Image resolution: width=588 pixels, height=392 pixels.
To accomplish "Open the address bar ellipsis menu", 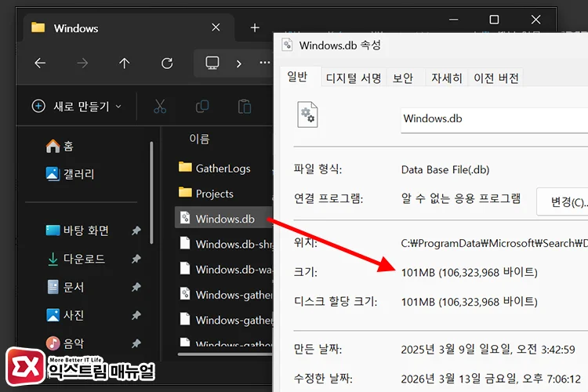I will coord(265,62).
